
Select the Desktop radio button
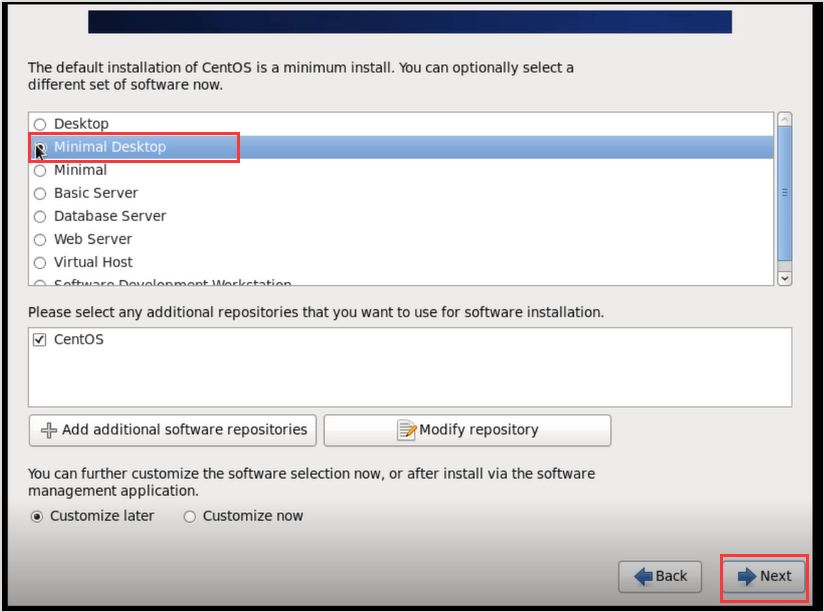(40, 124)
